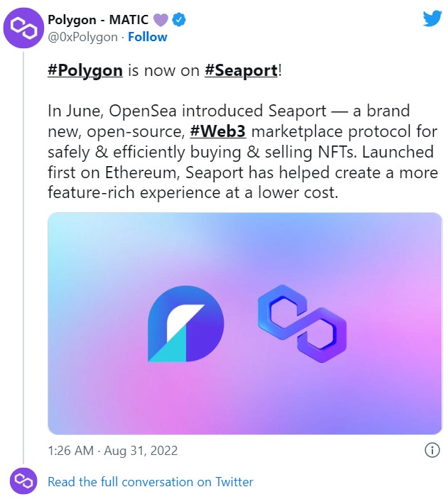Click the purple heart emoji
The image size is (448, 499).
pos(162,20)
